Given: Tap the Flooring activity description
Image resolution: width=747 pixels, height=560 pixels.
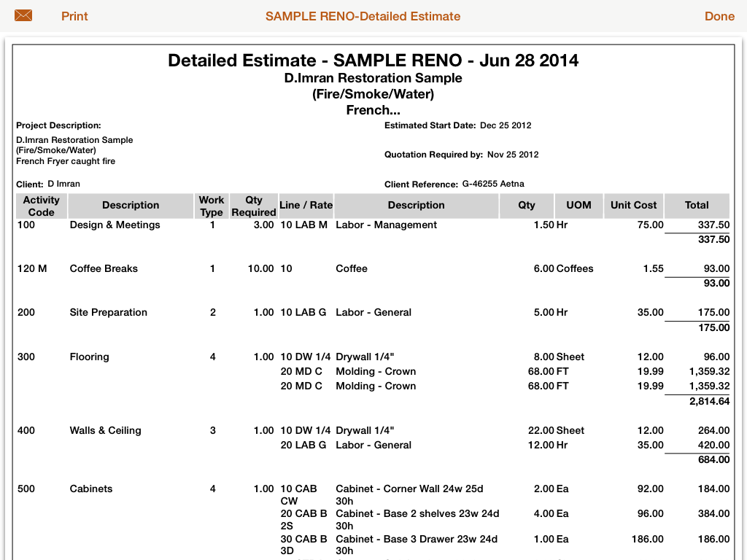Looking at the screenshot, I should [89, 357].
